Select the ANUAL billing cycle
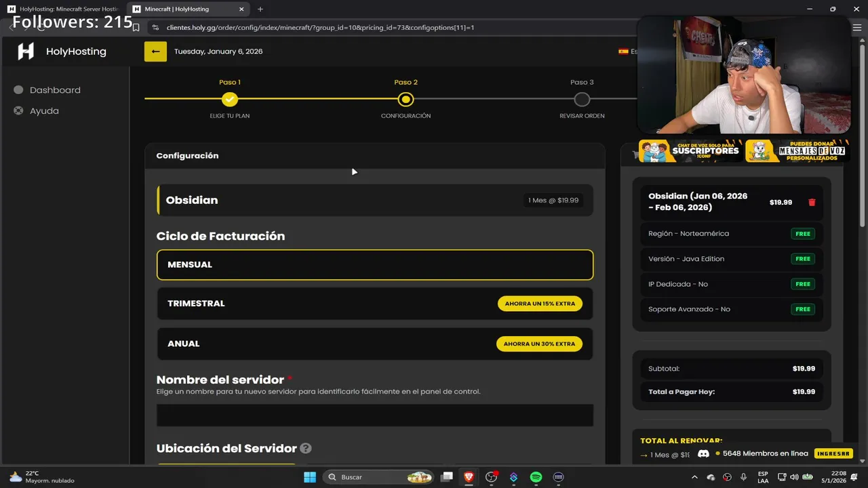Screen dimensions: 868x488 tap(375, 344)
